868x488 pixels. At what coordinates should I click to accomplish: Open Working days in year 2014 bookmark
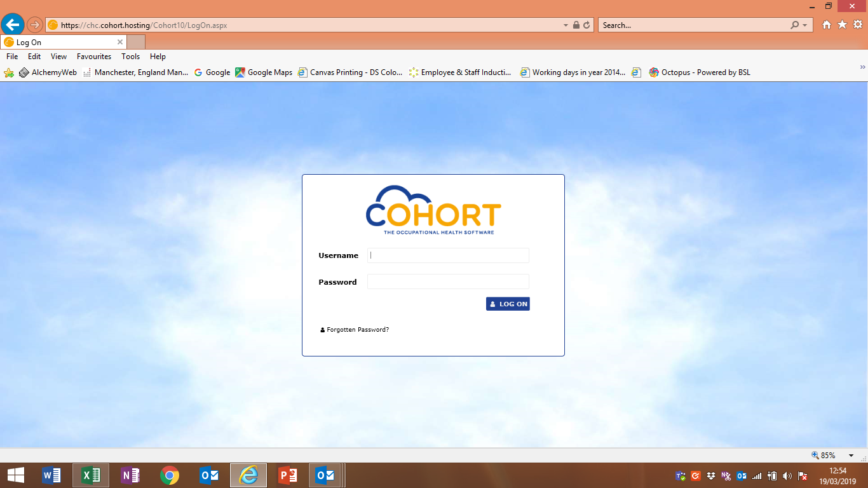(x=573, y=72)
